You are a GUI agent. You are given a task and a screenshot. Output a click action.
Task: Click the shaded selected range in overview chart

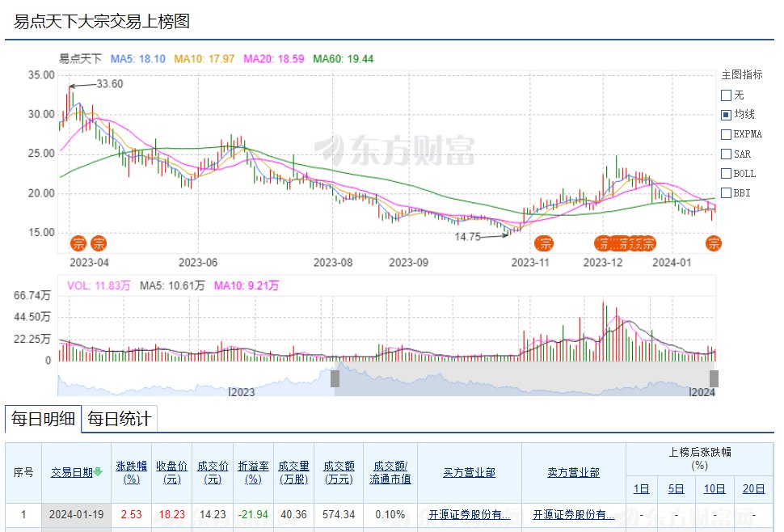525,378
